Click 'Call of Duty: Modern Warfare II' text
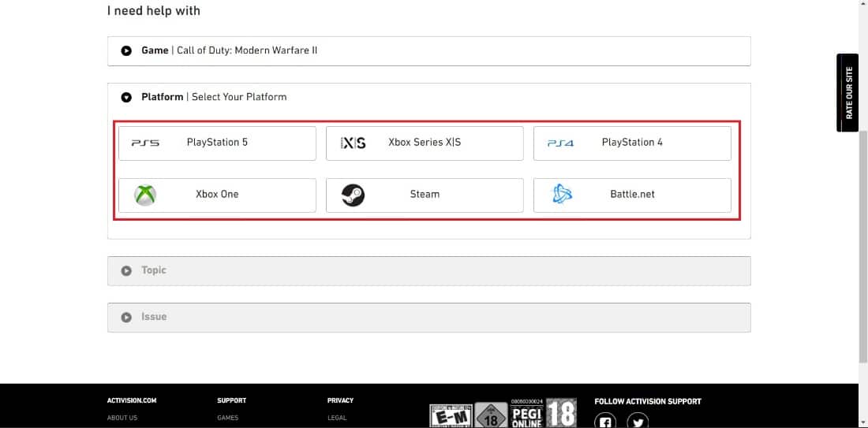 (x=247, y=50)
